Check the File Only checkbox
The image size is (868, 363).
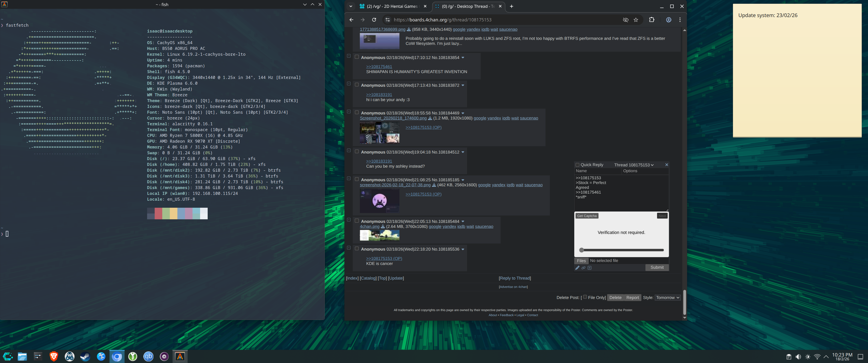585,297
